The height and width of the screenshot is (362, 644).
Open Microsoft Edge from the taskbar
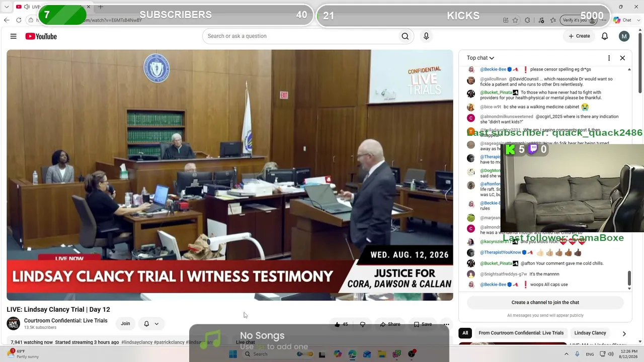pyautogui.click(x=352, y=354)
